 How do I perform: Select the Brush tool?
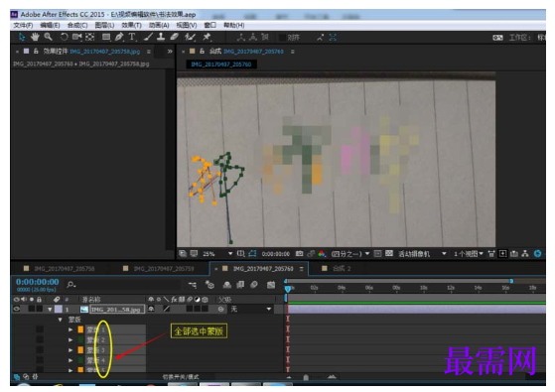click(148, 37)
